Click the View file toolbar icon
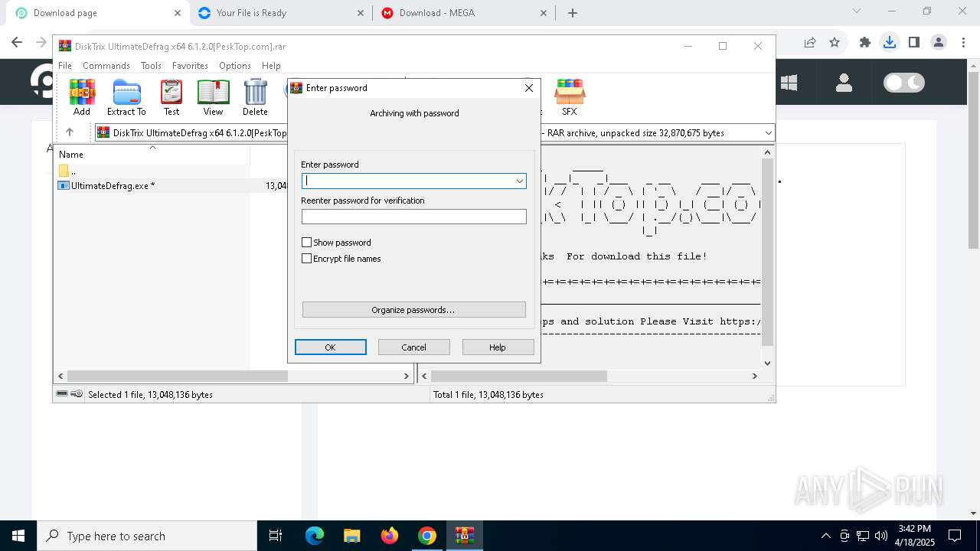The width and height of the screenshot is (980, 551). tap(213, 97)
